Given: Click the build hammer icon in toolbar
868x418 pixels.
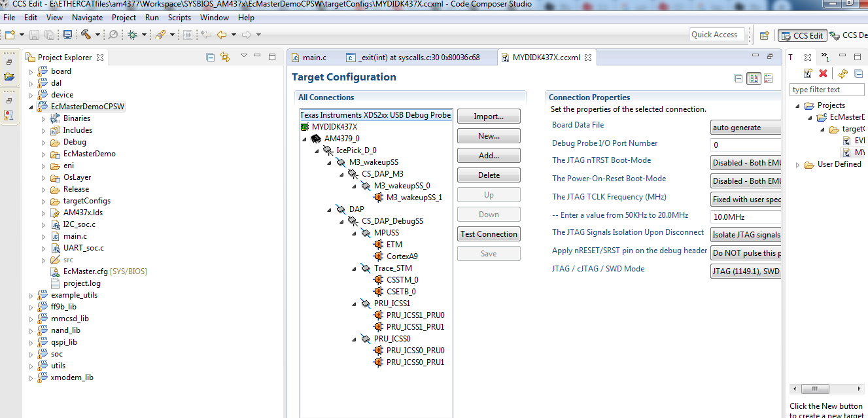Looking at the screenshot, I should click(x=86, y=35).
